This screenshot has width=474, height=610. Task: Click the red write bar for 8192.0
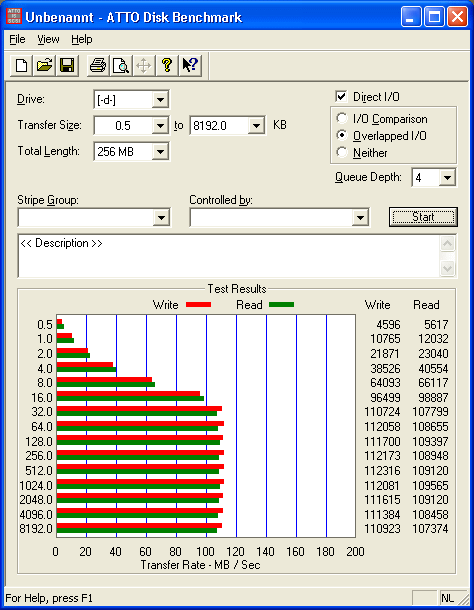point(139,526)
